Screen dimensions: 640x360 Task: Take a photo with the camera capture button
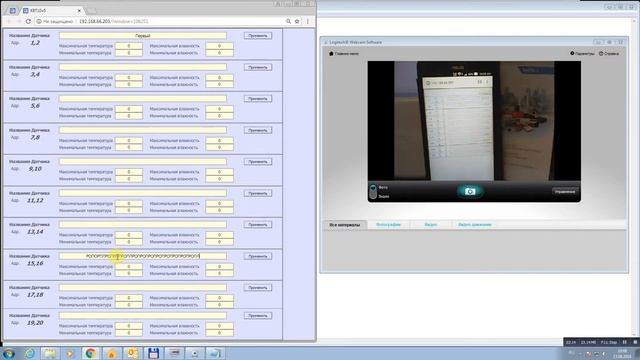pos(470,191)
